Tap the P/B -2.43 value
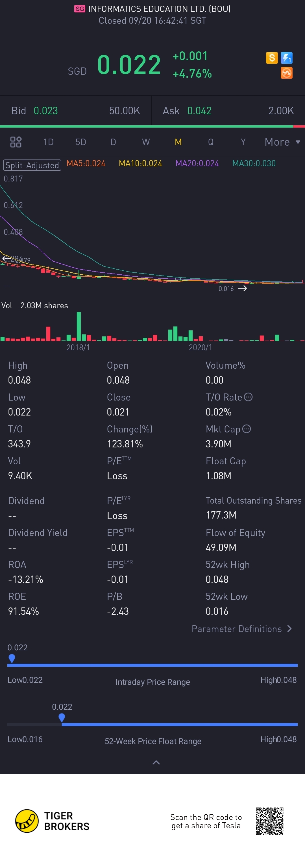305x868 pixels. coord(118,611)
